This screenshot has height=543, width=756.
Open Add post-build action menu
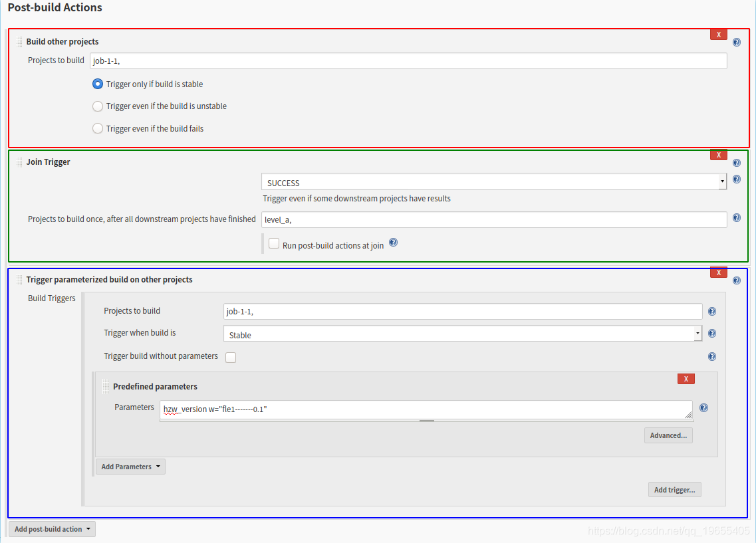click(x=52, y=529)
